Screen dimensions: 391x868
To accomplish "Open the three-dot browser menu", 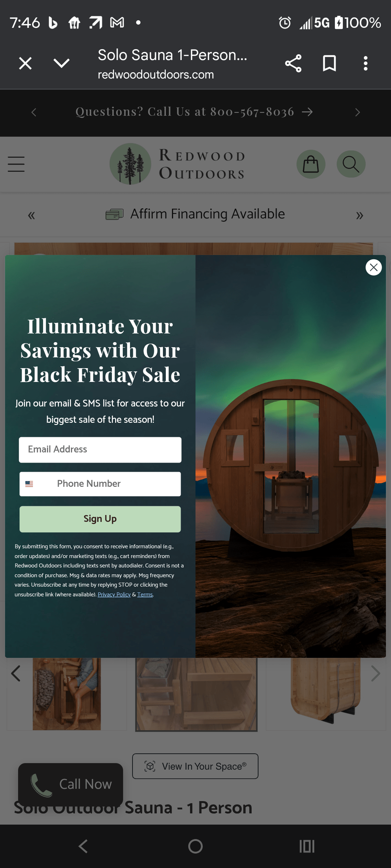I will 366,63.
